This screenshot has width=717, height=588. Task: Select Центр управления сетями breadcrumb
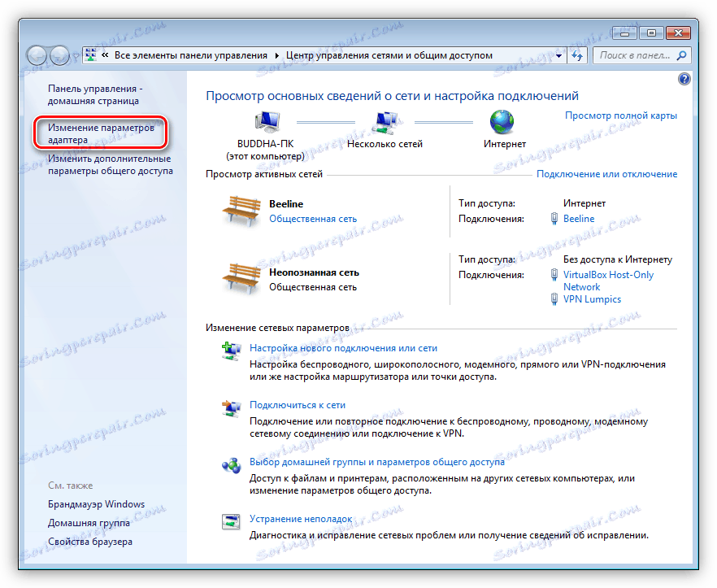point(389,55)
